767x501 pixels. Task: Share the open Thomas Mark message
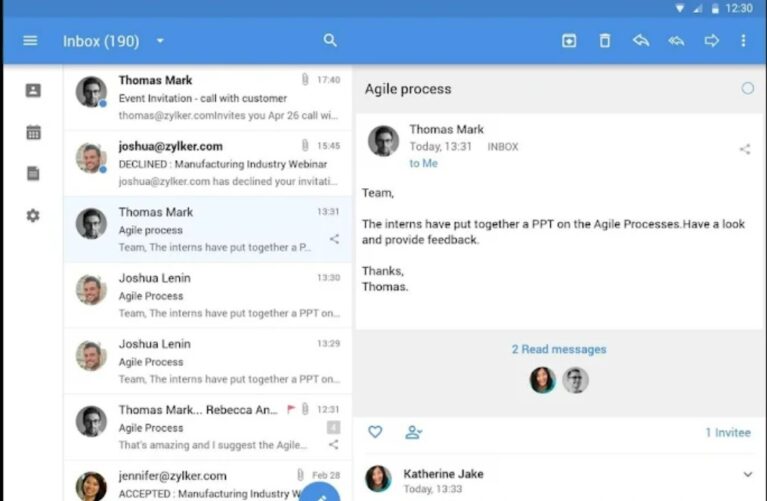pyautogui.click(x=745, y=149)
